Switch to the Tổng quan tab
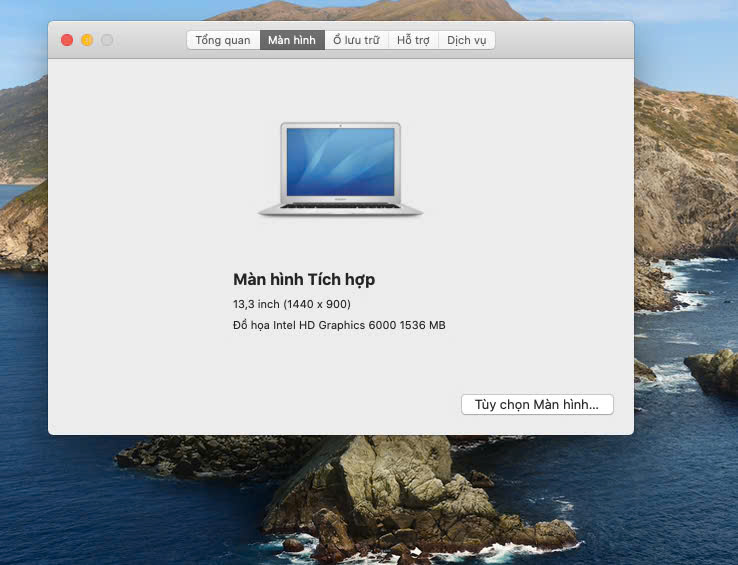738x565 pixels. click(x=223, y=40)
